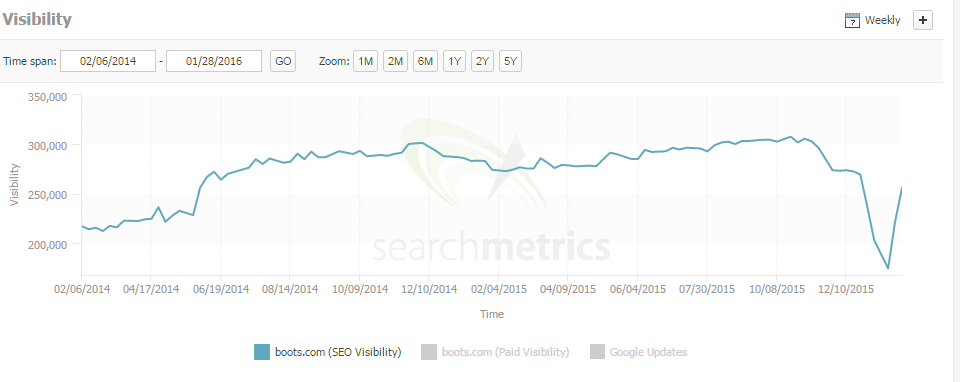
Task: Click the plus expand button
Action: click(923, 20)
